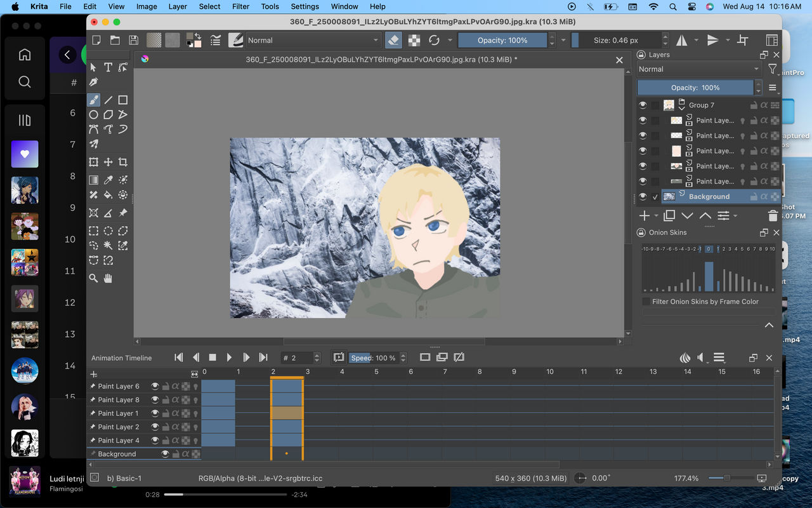Viewport: 812px width, 508px height.
Task: Open the Tools menu
Action: (x=270, y=6)
